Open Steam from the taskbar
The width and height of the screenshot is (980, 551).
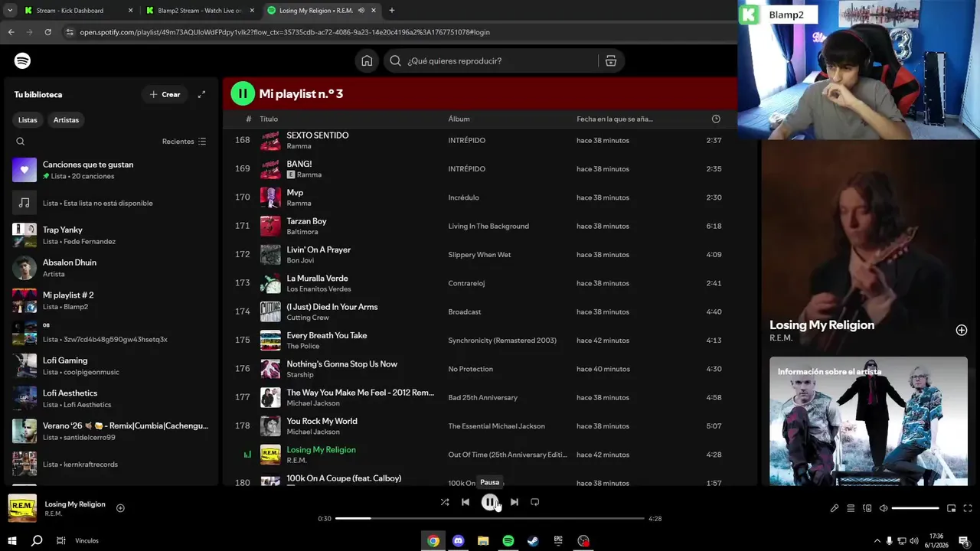click(533, 541)
